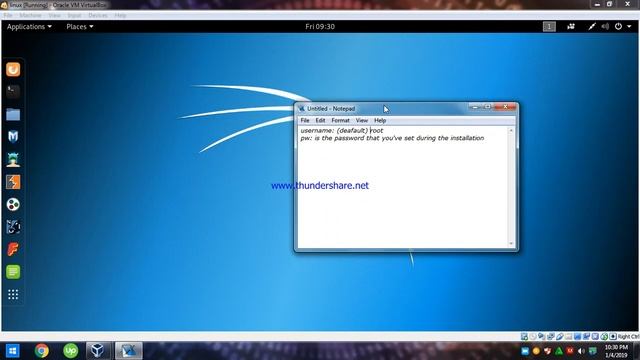640x360 pixels.
Task: Open VirtualBox Machine menu
Action: 31,16
